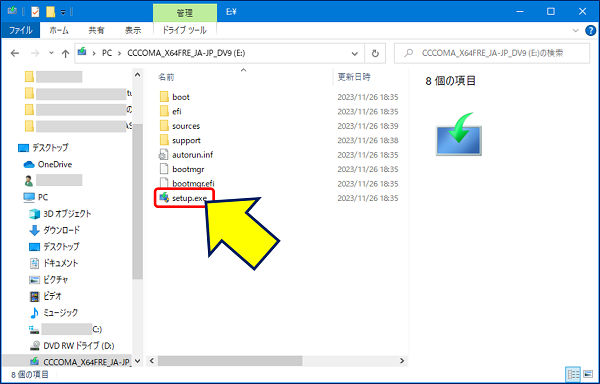Click CCCOMA_X64FRE_JA-JP_DV9 (E:) breadcrumb
This screenshot has height=384, width=600.
186,53
